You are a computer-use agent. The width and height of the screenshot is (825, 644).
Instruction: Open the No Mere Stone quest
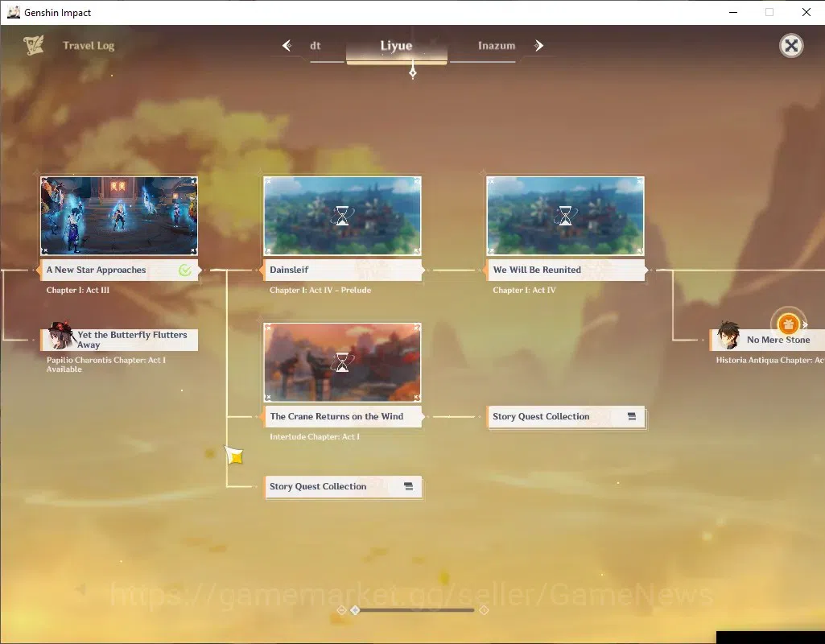pos(768,340)
